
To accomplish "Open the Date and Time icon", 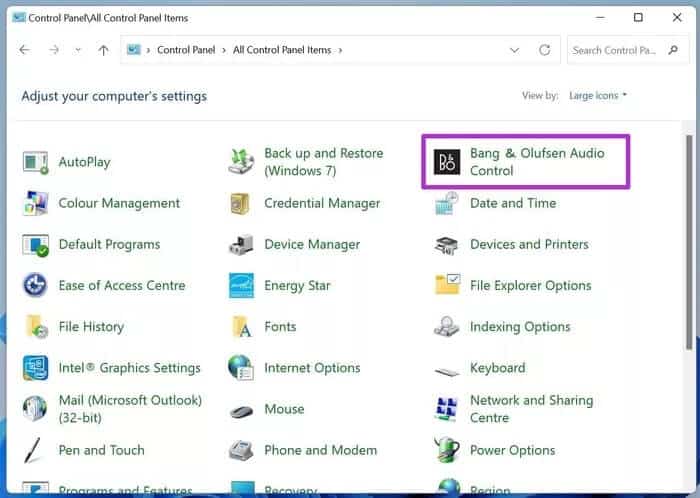I will tap(446, 203).
